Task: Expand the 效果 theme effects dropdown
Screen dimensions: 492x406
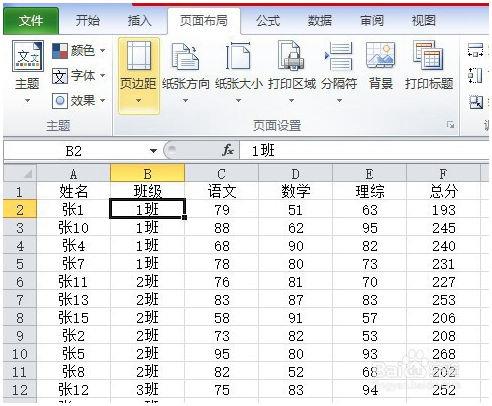Action: 79,100
